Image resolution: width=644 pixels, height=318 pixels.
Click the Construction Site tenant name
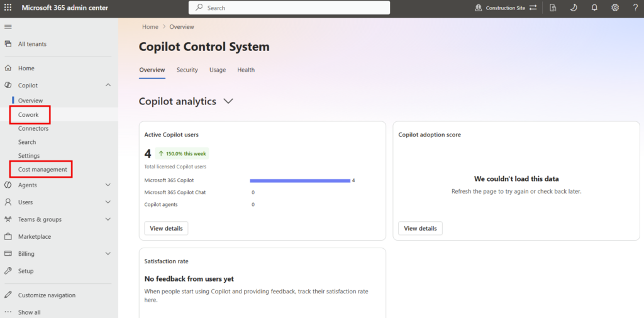tap(506, 8)
